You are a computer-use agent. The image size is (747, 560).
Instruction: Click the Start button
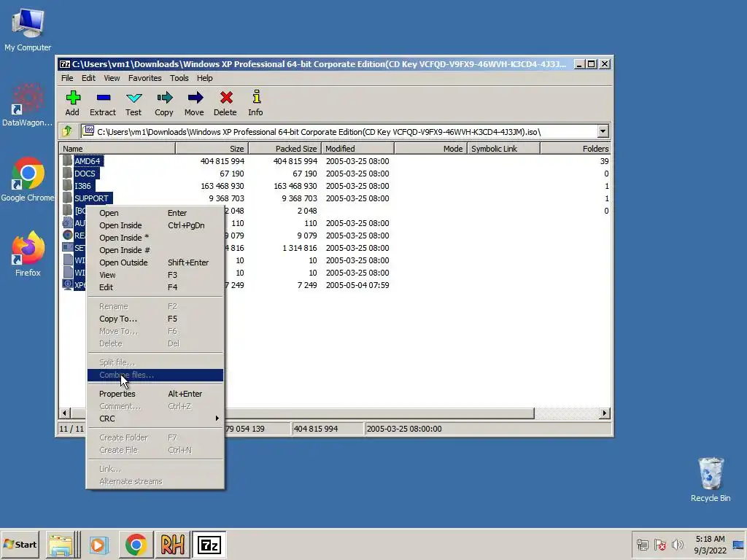pos(20,545)
